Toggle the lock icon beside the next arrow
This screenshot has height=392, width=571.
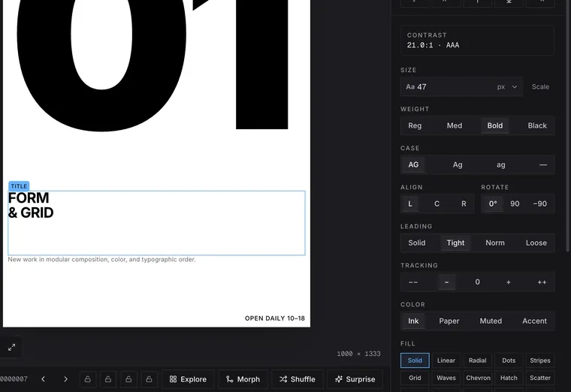click(x=88, y=379)
